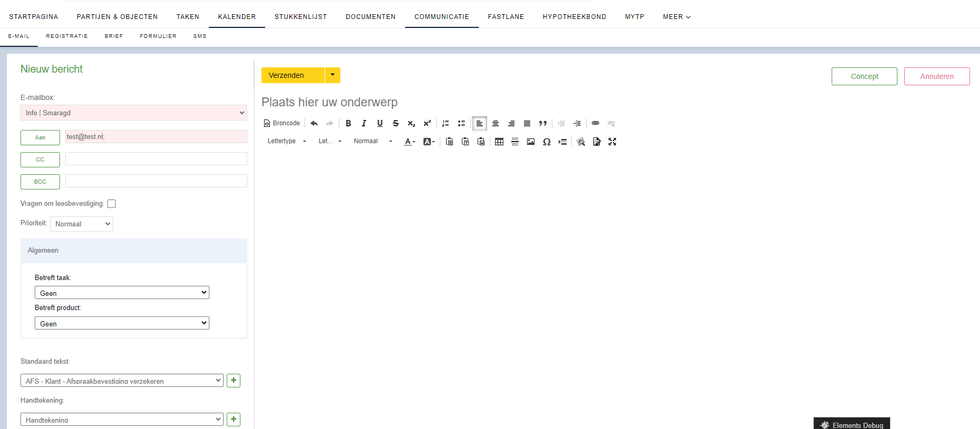The width and height of the screenshot is (980, 429).
Task: Check Vragen om leesbevestiging checkbox
Action: (112, 204)
